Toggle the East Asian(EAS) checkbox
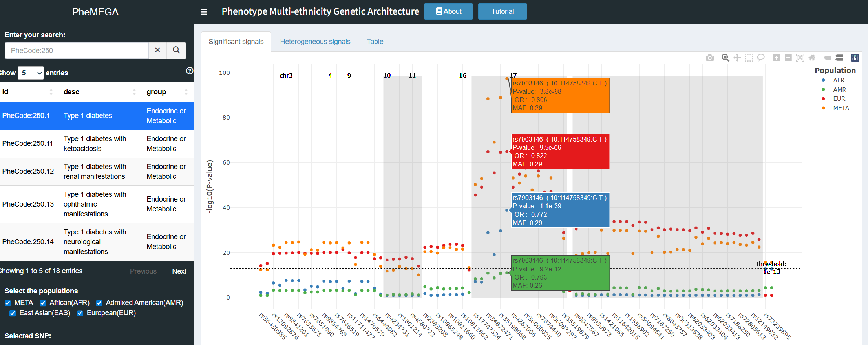Screen dimensions: 868x345 13,313
